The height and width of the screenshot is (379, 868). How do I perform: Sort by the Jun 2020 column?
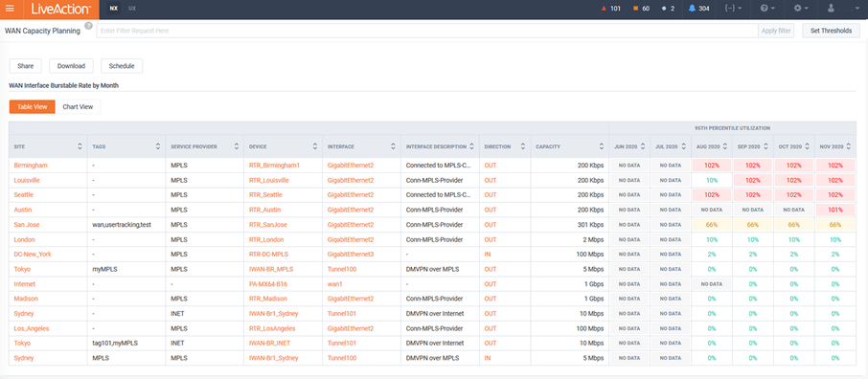pos(643,146)
